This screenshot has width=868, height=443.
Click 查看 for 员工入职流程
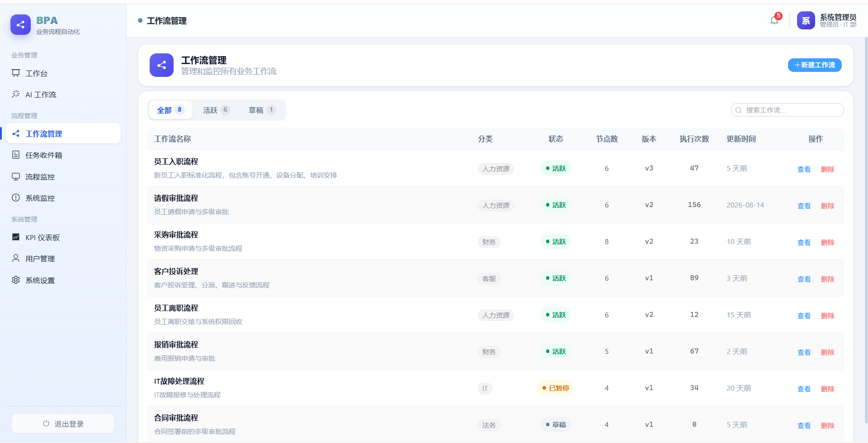point(804,169)
